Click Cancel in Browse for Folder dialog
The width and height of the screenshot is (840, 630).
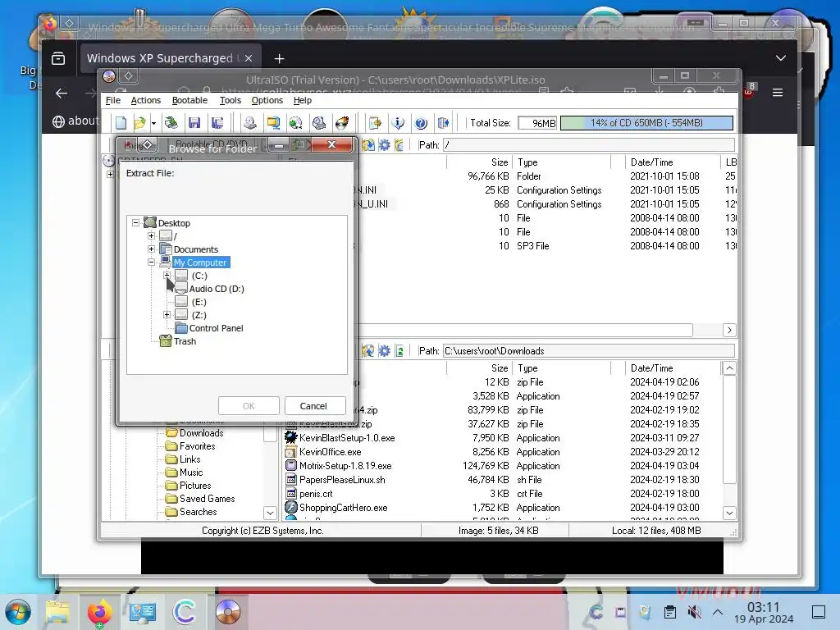click(x=313, y=406)
